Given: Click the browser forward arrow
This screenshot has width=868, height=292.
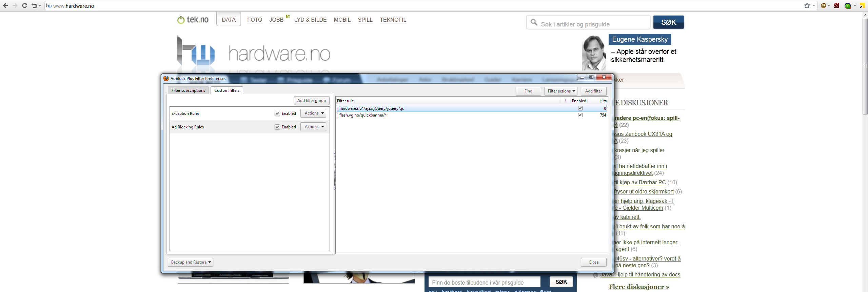Looking at the screenshot, I should click(15, 6).
